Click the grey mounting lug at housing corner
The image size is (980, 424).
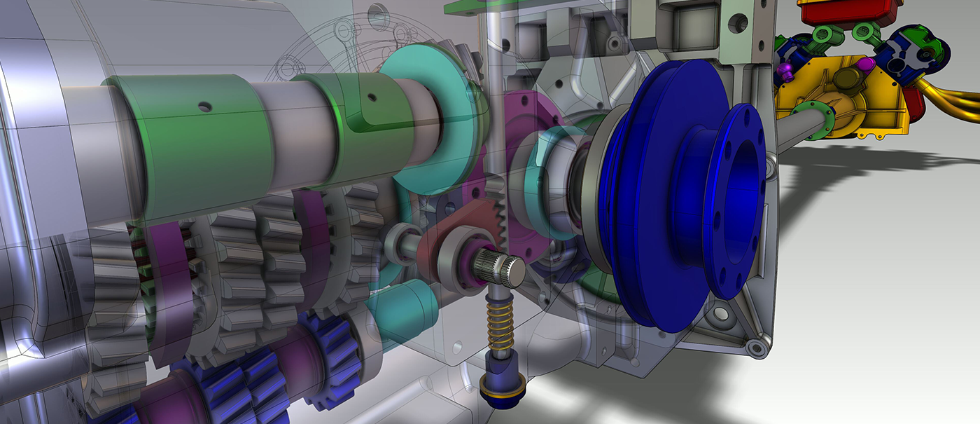point(753,347)
